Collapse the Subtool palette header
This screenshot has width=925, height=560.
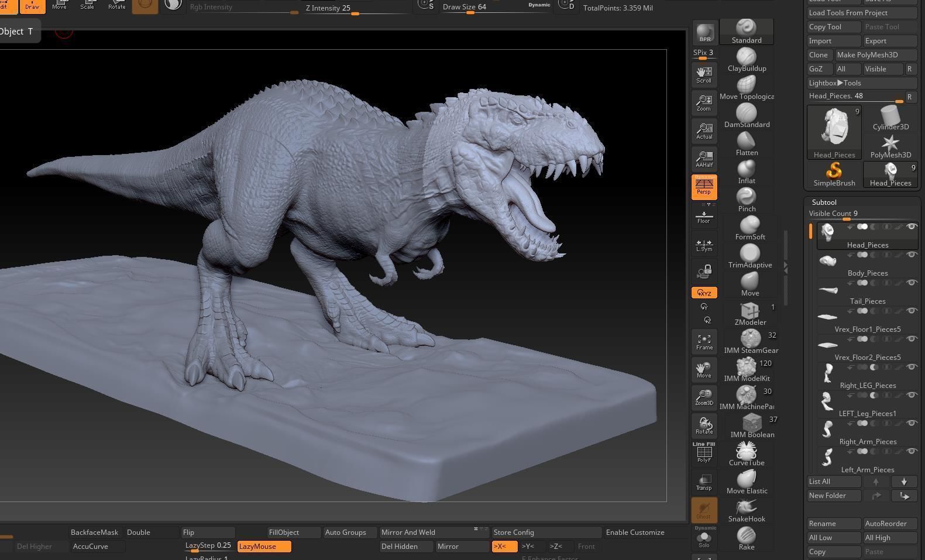pyautogui.click(x=824, y=202)
